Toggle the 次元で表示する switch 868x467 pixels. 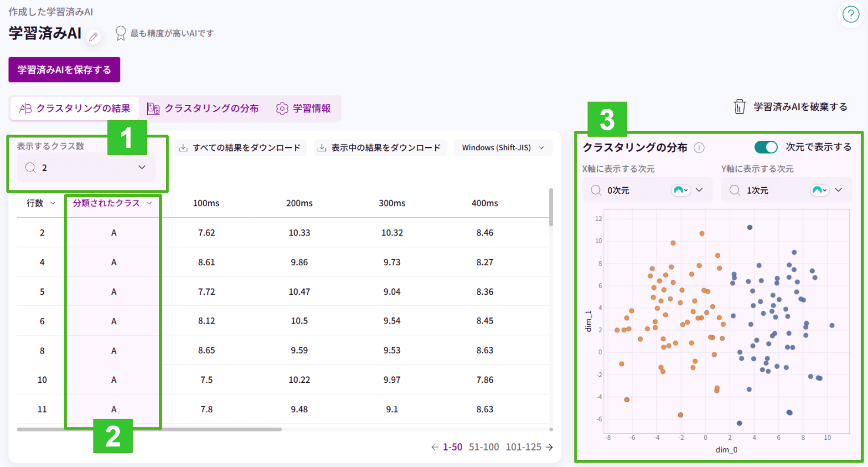click(x=766, y=147)
